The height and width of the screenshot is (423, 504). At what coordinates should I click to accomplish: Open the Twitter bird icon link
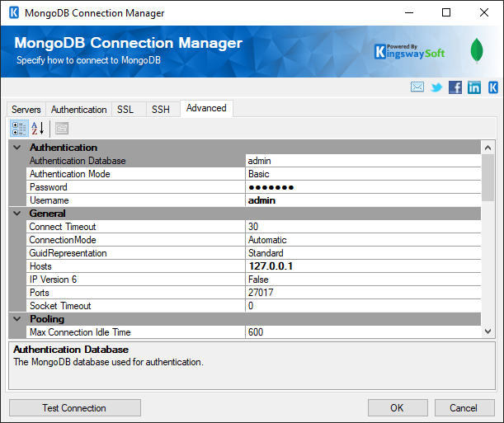coord(436,87)
